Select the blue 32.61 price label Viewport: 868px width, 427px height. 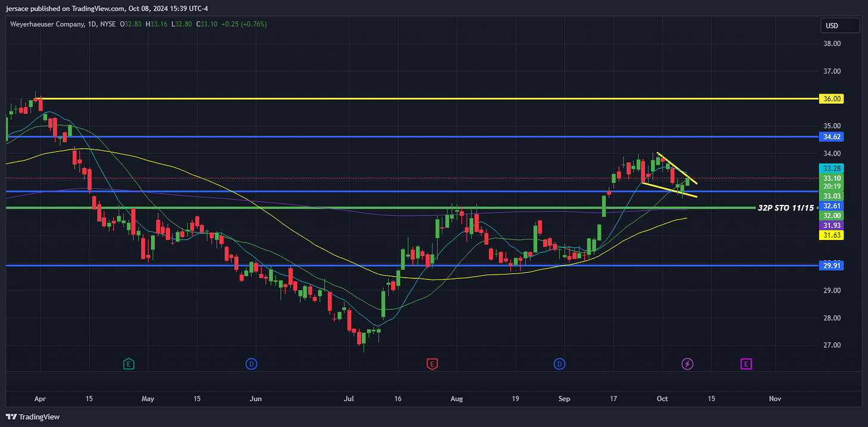point(832,205)
